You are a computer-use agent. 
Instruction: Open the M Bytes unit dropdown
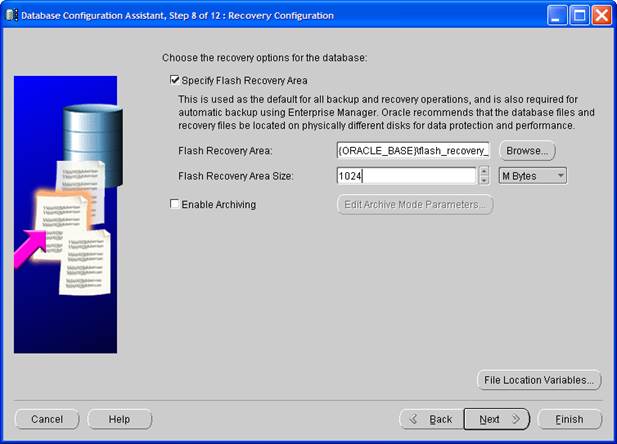(x=533, y=176)
